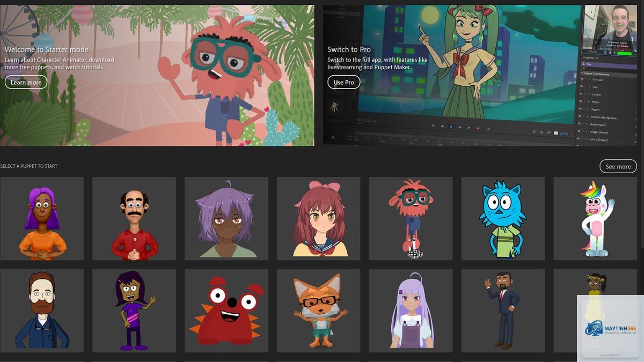Select the red spiky round monster puppet
Viewport: 644px width, 362px height.
tap(226, 311)
